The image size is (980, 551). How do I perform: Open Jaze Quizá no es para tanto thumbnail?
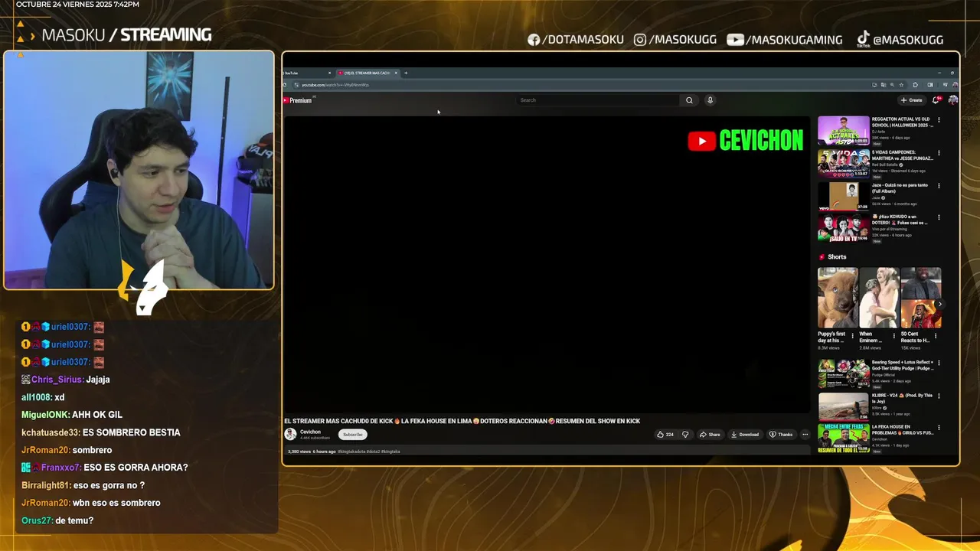pyautogui.click(x=844, y=196)
